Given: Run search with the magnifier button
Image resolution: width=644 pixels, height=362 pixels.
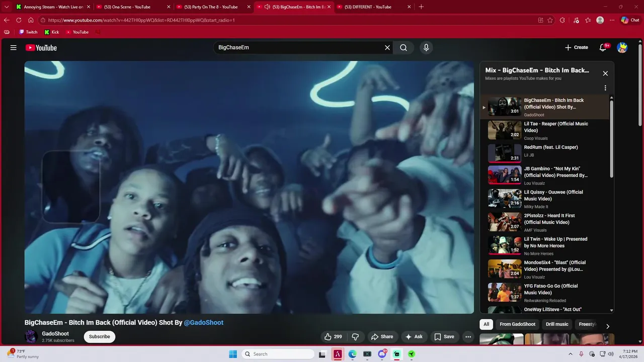Looking at the screenshot, I should (404, 48).
